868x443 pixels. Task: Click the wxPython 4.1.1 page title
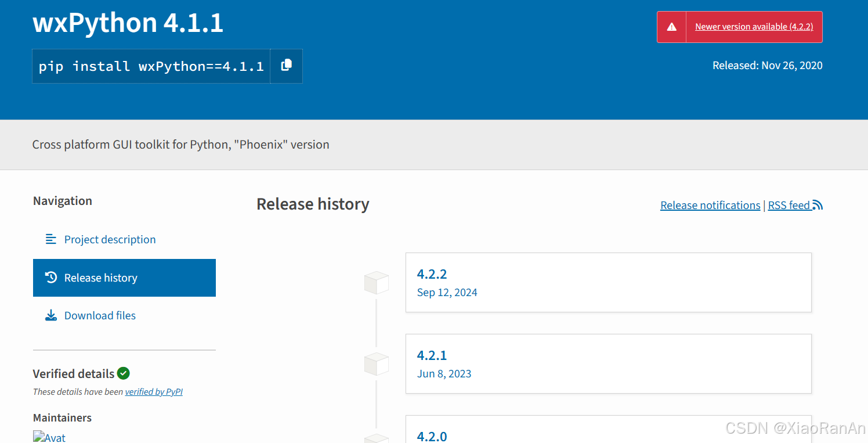click(128, 23)
